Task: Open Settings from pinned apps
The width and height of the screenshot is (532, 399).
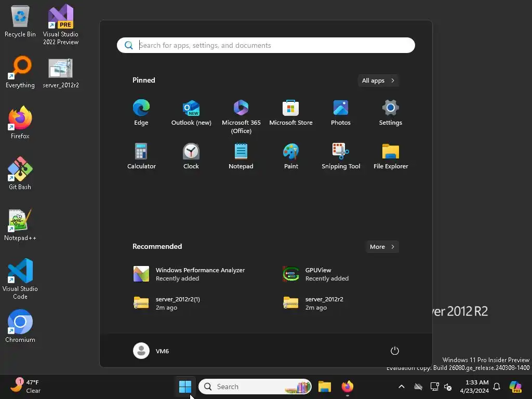Action: (391, 113)
